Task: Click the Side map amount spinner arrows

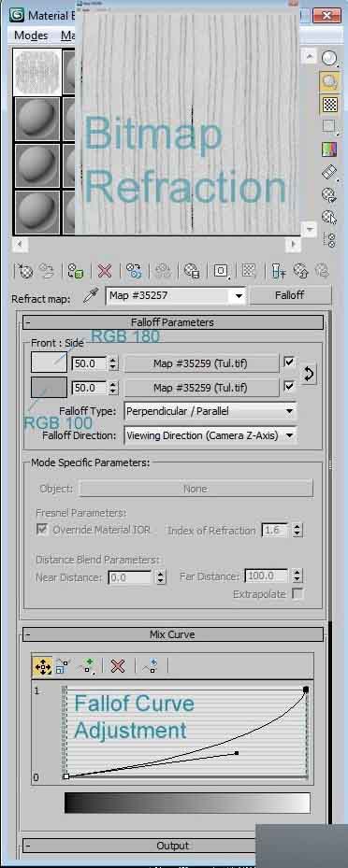Action: click(113, 388)
